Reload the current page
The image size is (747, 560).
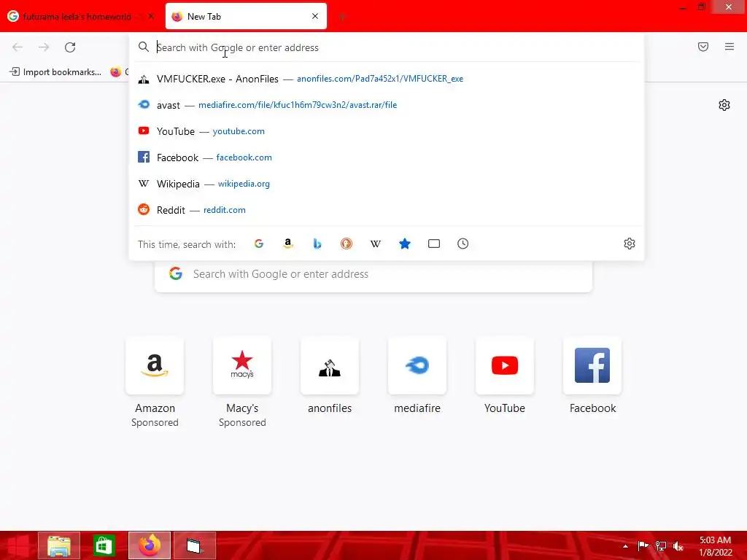tap(70, 47)
